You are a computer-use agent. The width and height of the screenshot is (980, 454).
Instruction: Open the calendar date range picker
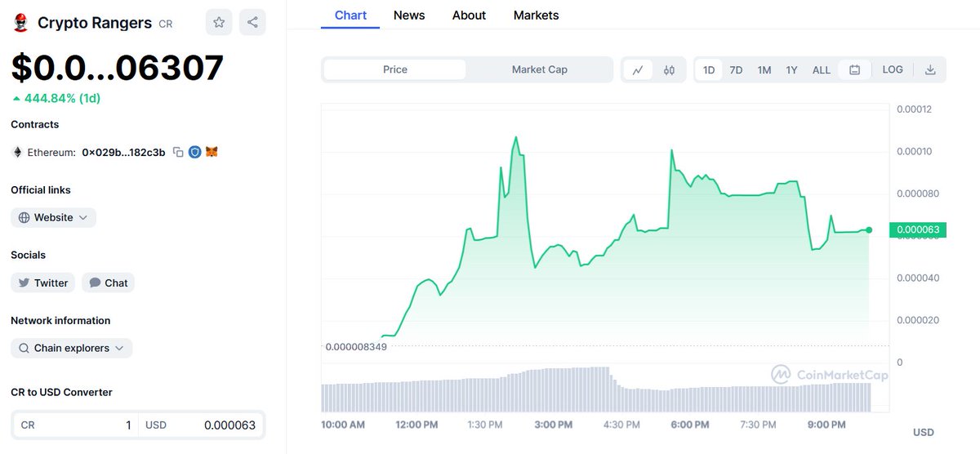(x=854, y=70)
